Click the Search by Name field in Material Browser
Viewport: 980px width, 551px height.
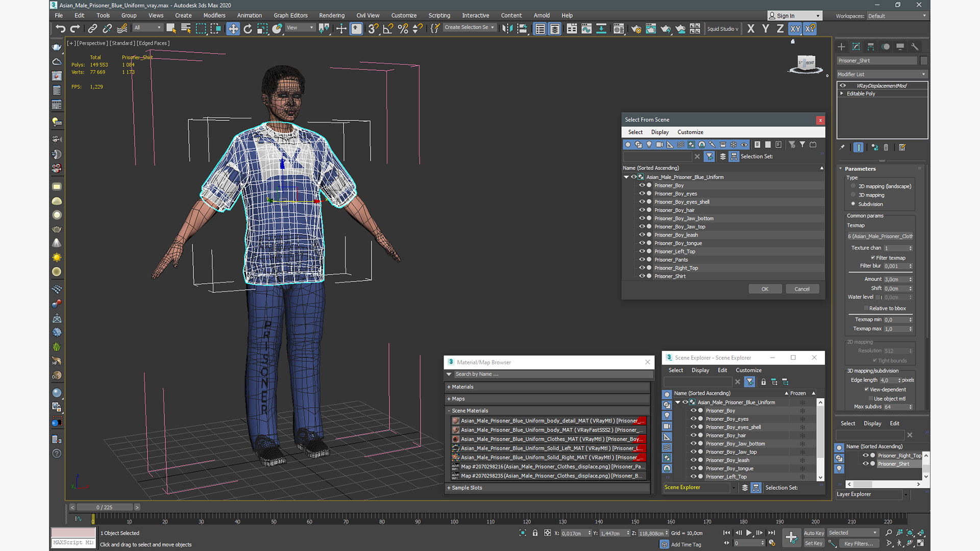click(x=553, y=374)
